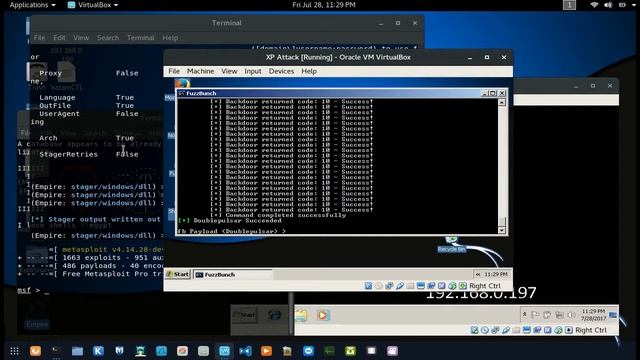Viewport: 640px width, 360px height.
Task: Click the XP Start button
Action: pyautogui.click(x=178, y=274)
